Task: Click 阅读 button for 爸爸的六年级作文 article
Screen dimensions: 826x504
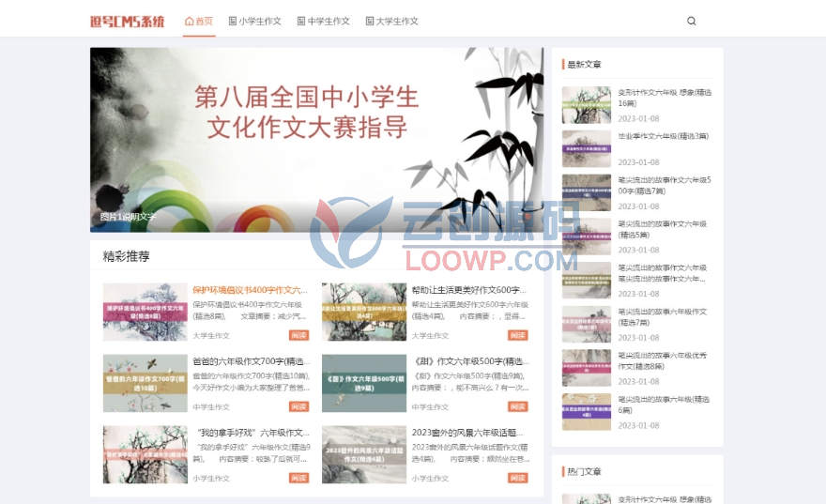Action: 298,406
